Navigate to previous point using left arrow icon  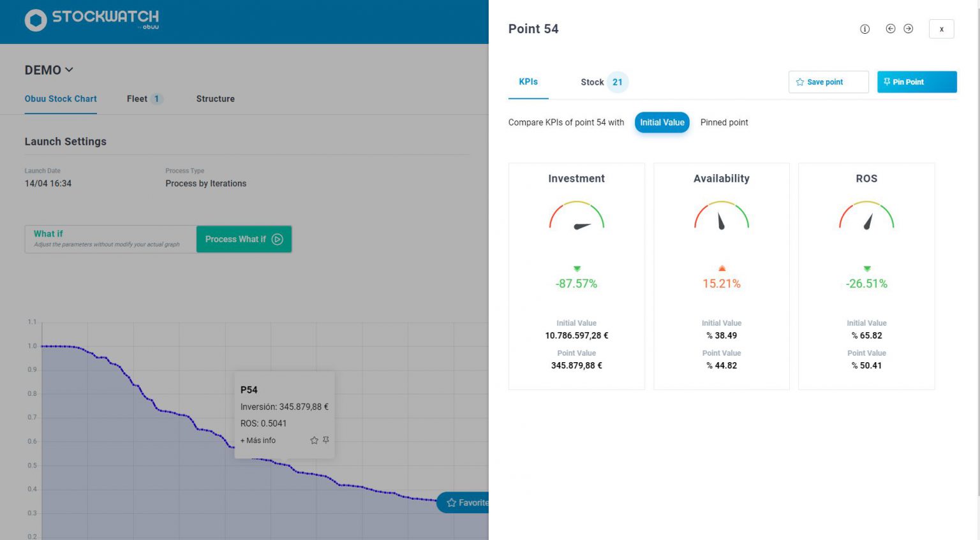click(891, 29)
